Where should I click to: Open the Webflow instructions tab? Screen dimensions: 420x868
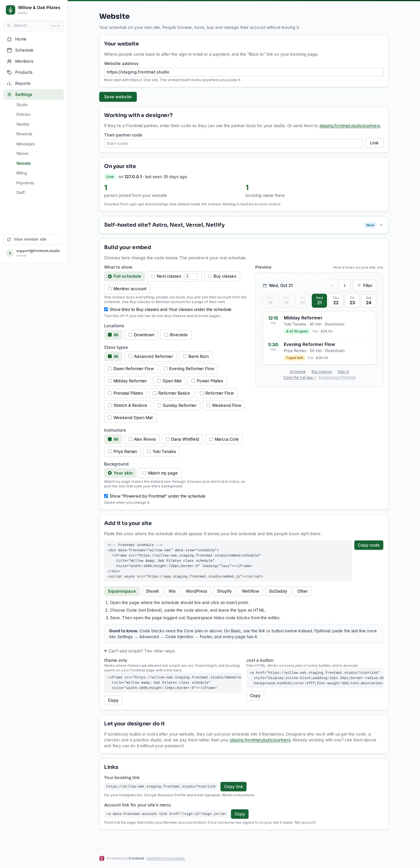[250, 591]
